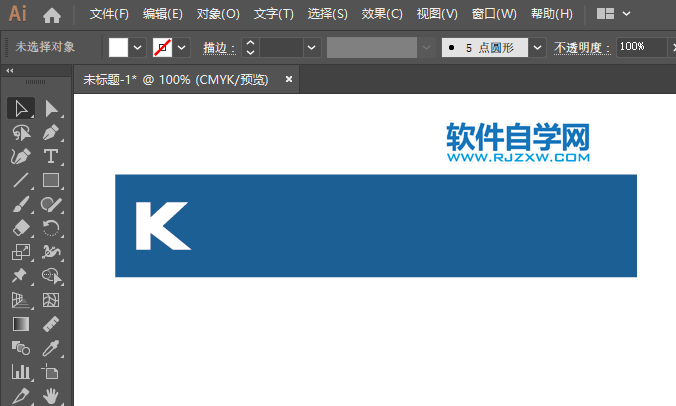The height and width of the screenshot is (406, 676).
Task: Select the Artboard tool
Action: pos(50,372)
